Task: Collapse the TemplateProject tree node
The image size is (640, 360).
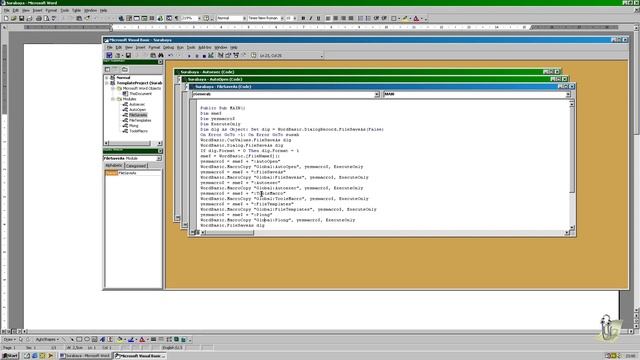Action: click(107, 83)
